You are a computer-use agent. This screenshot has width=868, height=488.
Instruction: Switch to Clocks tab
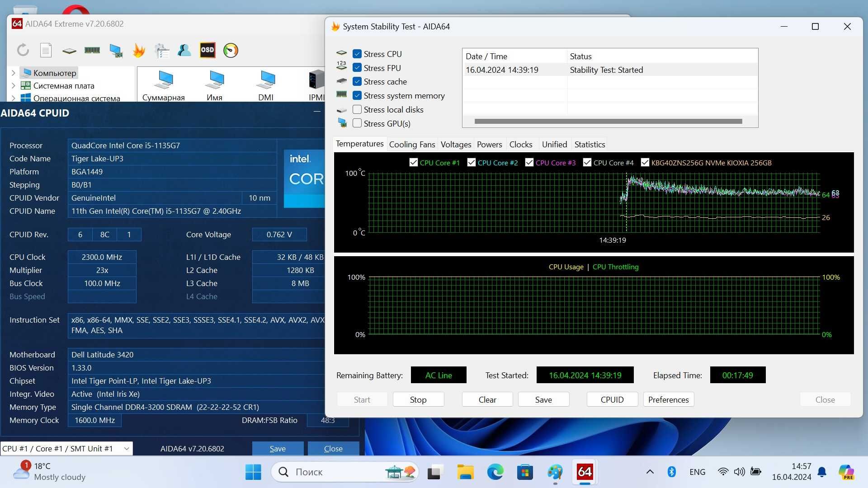point(520,145)
